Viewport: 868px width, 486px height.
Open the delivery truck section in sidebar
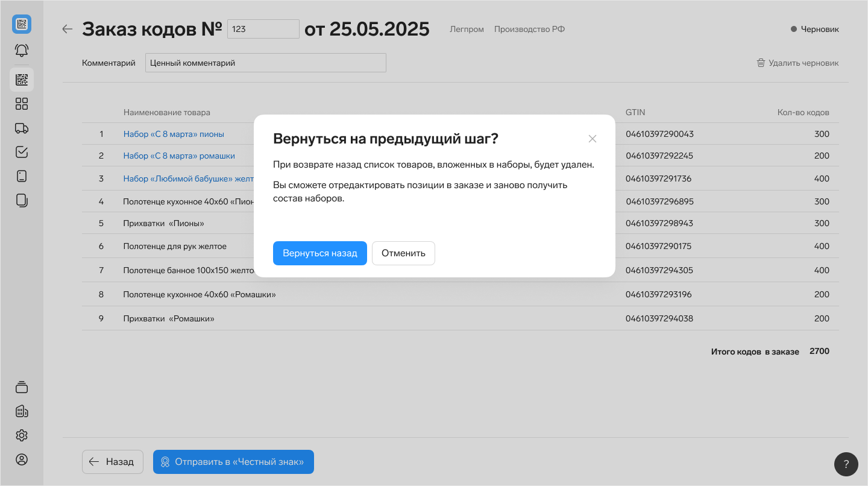pos(22,128)
